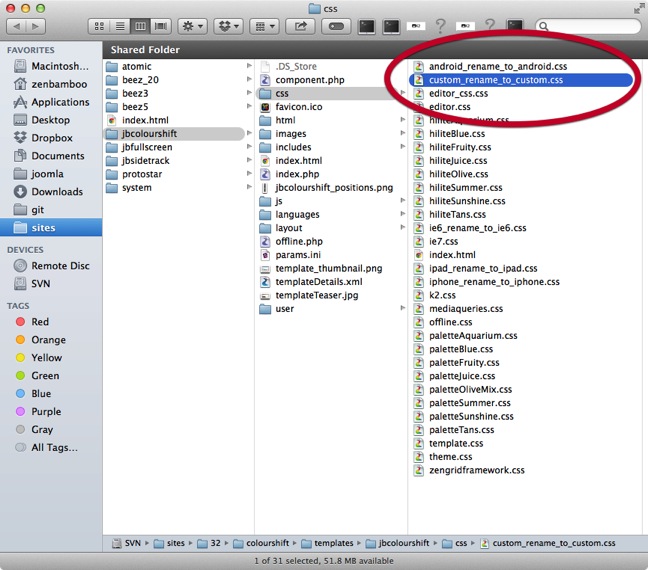Open Applications in the sidebar

point(51,102)
